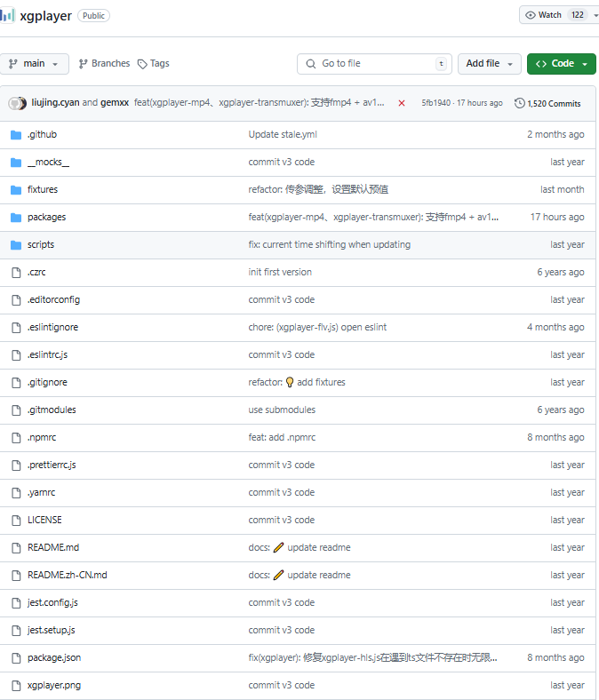Open 'use submodules' commit message
Screen dimensions: 599x700
[282, 410]
